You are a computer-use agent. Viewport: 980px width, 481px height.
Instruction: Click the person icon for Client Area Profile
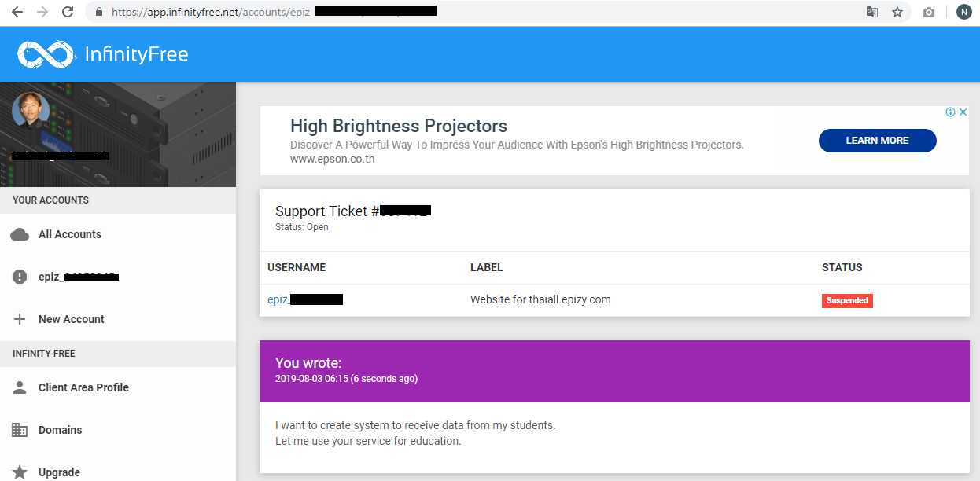point(20,387)
